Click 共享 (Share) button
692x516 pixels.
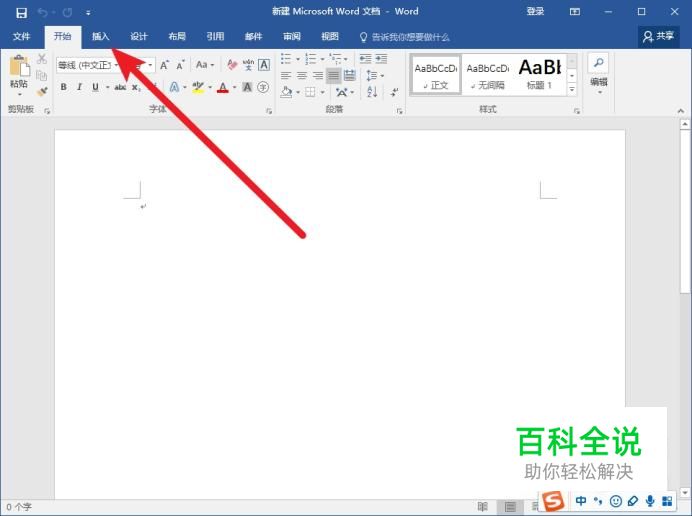pyautogui.click(x=658, y=36)
